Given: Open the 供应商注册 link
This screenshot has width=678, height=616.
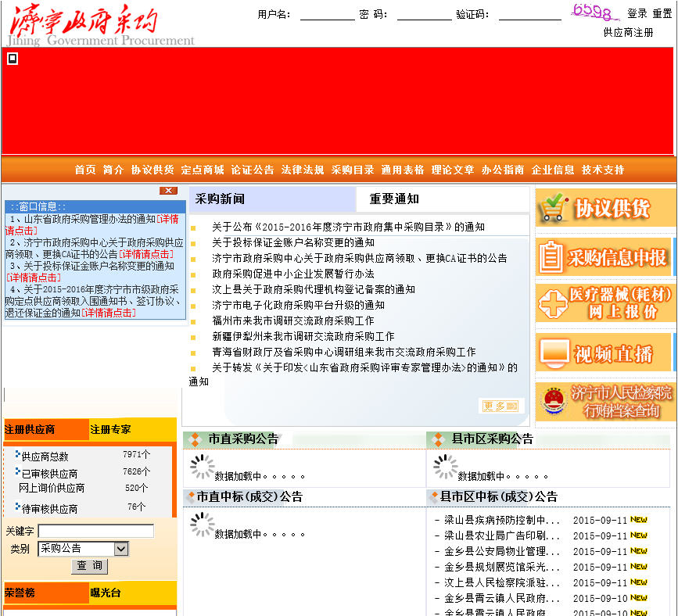Looking at the screenshot, I should [x=628, y=33].
